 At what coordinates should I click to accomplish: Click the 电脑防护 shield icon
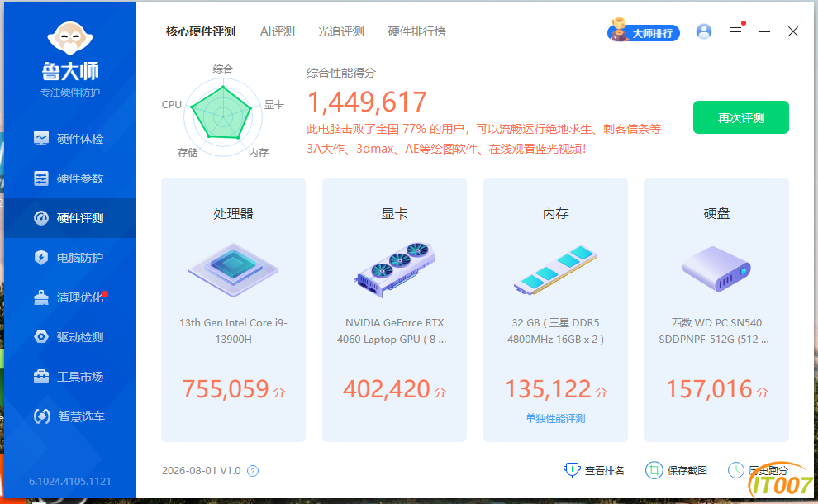pos(41,258)
